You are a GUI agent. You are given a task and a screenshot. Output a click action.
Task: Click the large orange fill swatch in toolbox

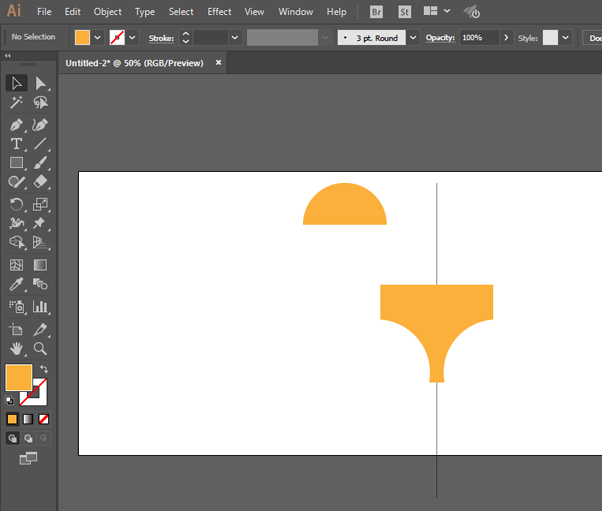click(18, 377)
